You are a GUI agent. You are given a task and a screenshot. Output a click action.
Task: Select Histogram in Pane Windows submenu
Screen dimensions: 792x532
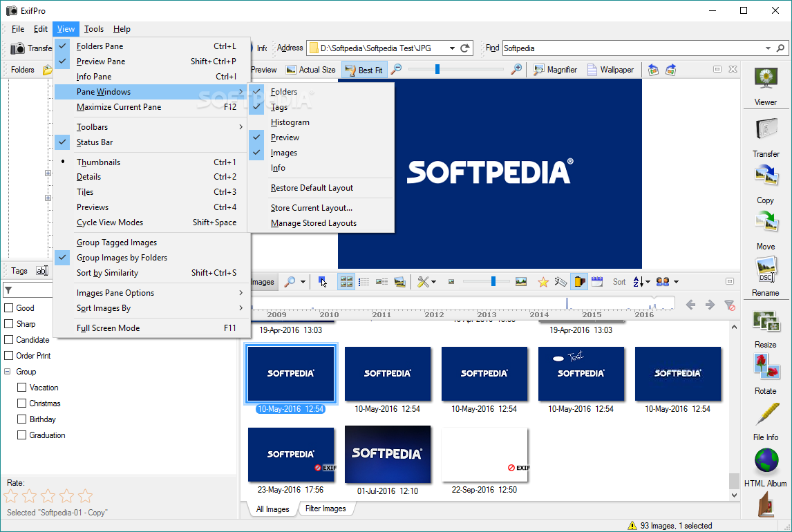(321, 122)
